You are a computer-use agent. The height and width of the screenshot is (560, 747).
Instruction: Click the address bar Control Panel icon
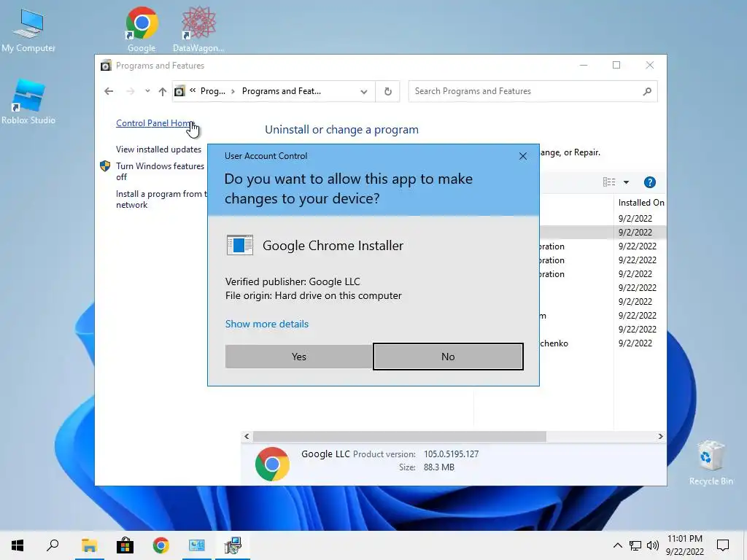[179, 91]
